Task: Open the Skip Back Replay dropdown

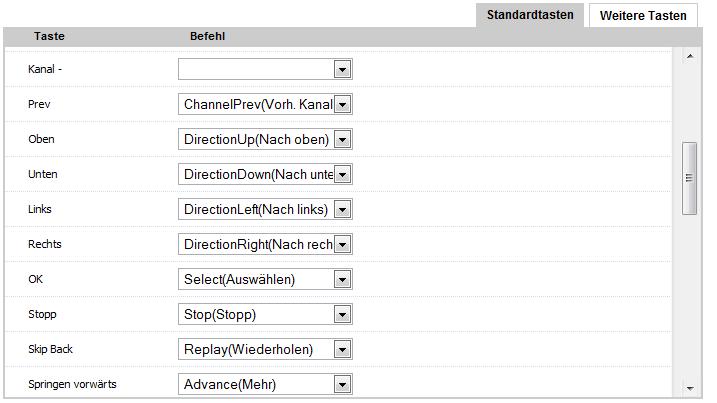Action: [x=342, y=349]
